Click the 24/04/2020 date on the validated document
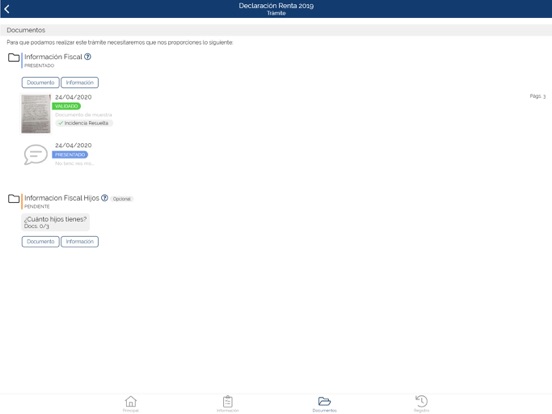This screenshot has height=414, width=552. coord(73,97)
